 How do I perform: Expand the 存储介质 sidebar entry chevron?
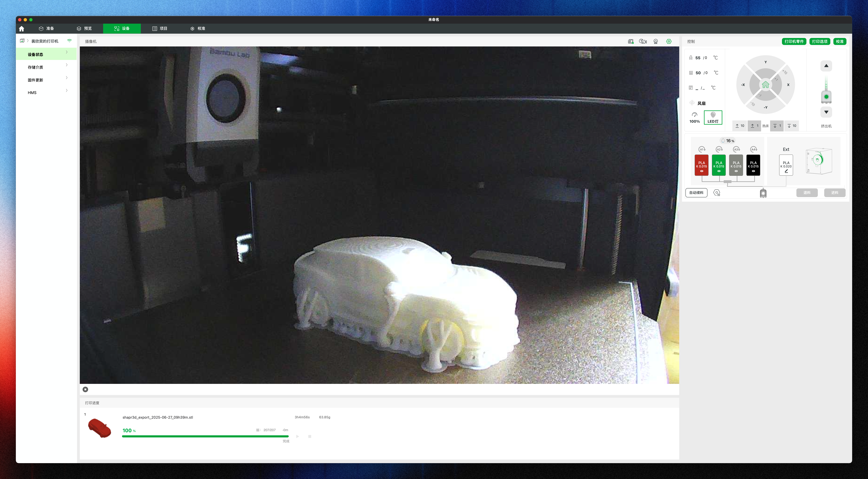(67, 65)
